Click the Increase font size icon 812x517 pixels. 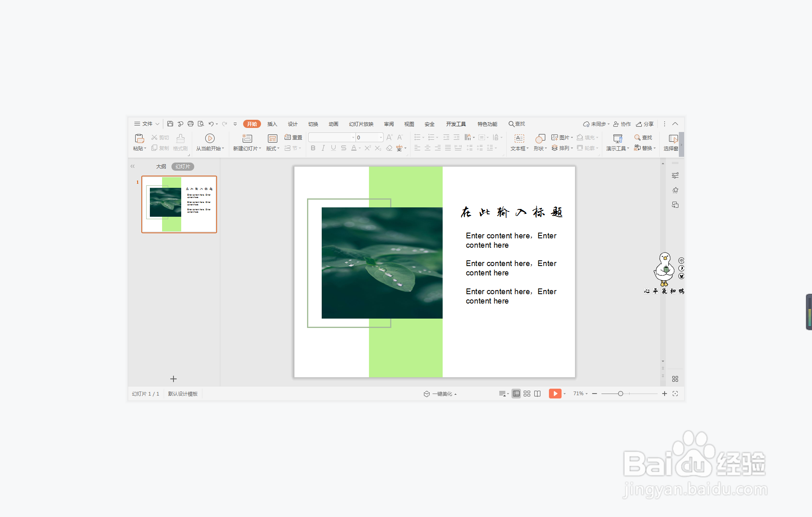coord(389,137)
